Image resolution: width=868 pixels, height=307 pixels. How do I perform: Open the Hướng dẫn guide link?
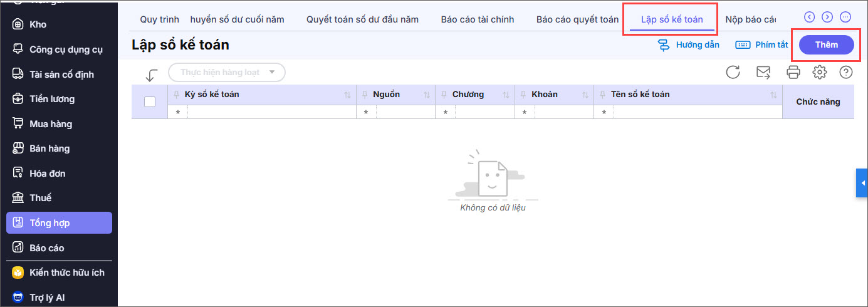coord(689,45)
